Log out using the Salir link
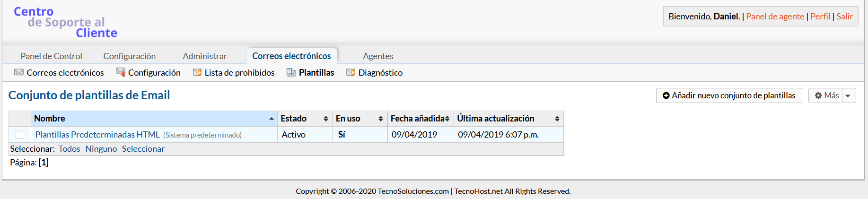 pos(844,17)
